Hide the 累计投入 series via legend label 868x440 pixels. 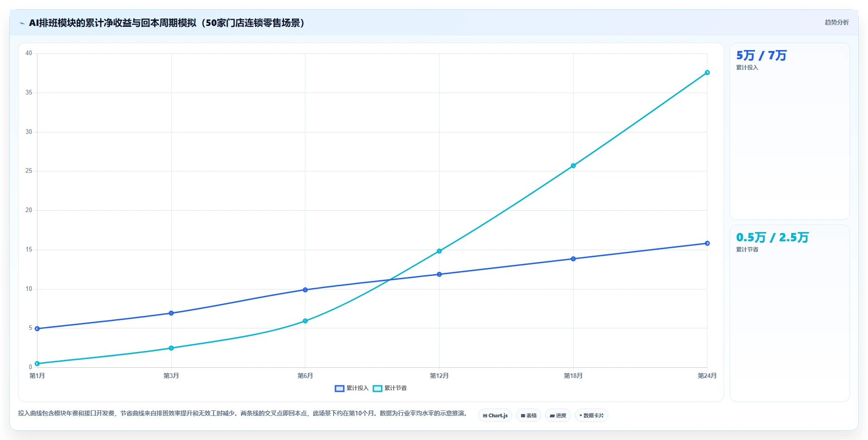click(358, 389)
